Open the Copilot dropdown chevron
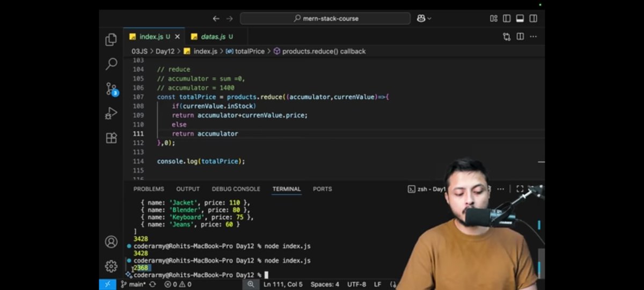 point(429,18)
